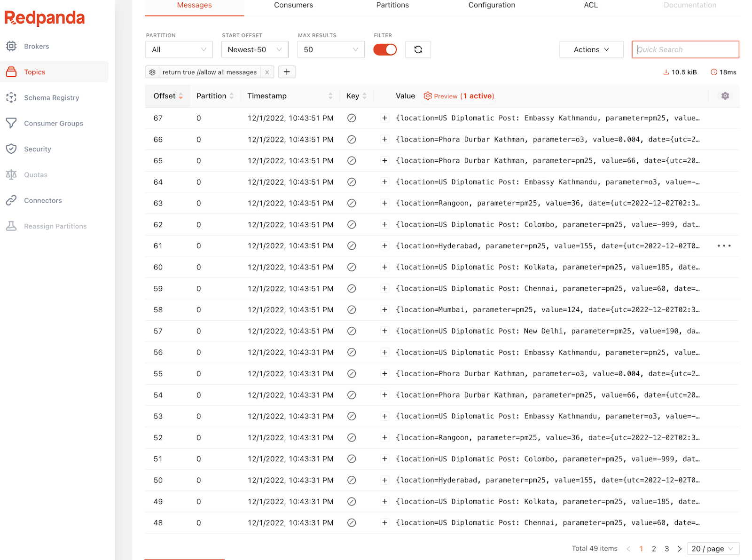Open the Security section

38,149
